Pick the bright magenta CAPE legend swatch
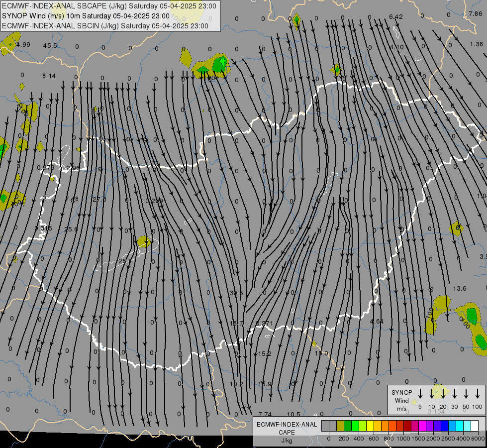Image resolution: width=487 pixels, height=448 pixels. click(422, 426)
